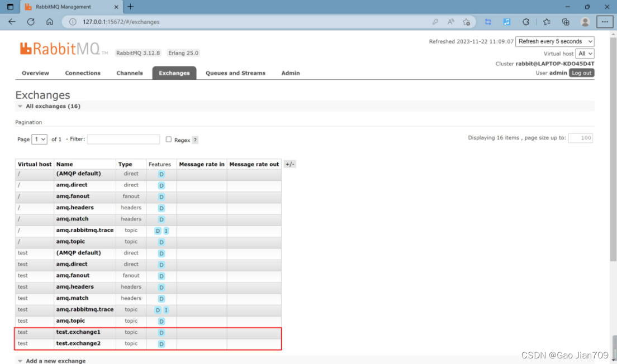Sort by Virtual host column header
617x364 pixels.
pyautogui.click(x=35, y=164)
